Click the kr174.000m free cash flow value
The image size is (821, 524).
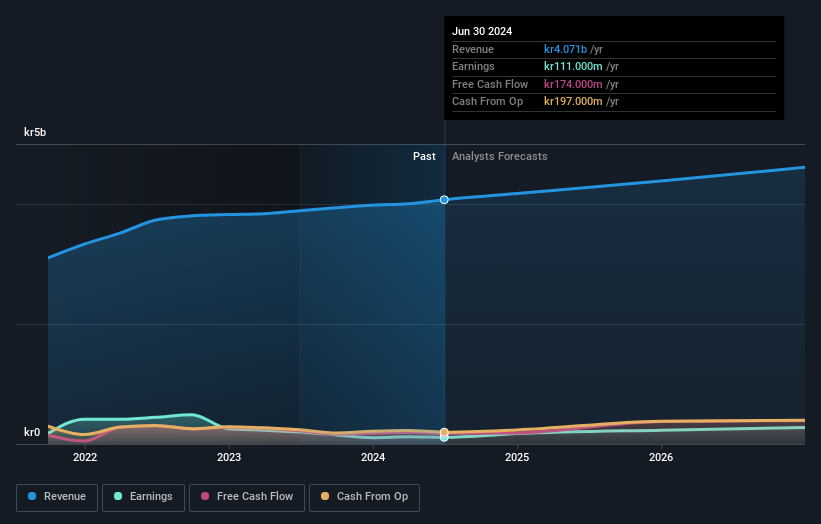pyautogui.click(x=573, y=84)
